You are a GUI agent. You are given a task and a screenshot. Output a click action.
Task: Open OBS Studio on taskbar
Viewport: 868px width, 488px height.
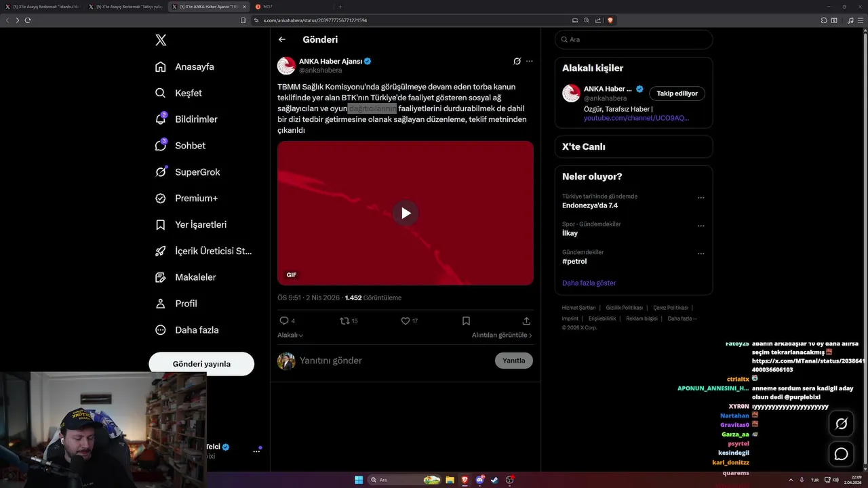point(510,480)
